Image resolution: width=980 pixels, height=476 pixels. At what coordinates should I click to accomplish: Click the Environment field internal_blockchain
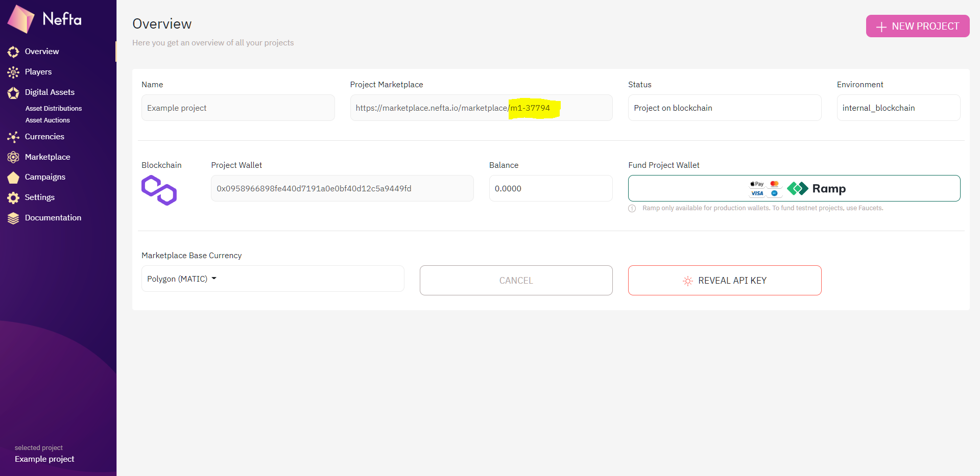click(x=898, y=108)
